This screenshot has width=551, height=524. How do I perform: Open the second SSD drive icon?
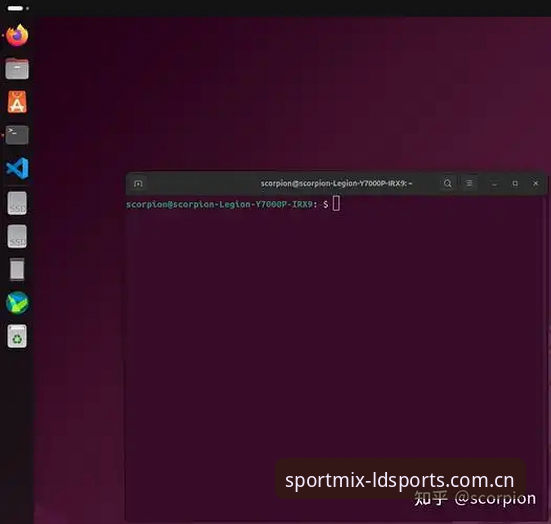[x=17, y=236]
